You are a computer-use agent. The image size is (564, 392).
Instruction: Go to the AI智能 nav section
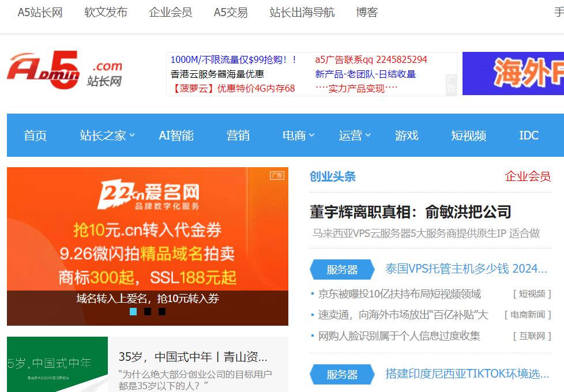[176, 135]
